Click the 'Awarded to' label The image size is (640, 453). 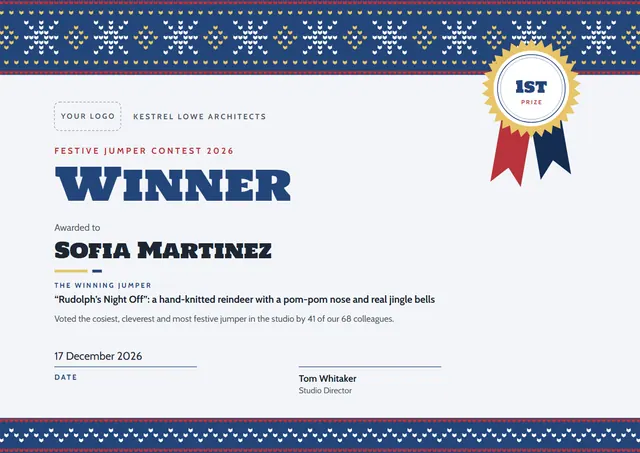tap(77, 228)
